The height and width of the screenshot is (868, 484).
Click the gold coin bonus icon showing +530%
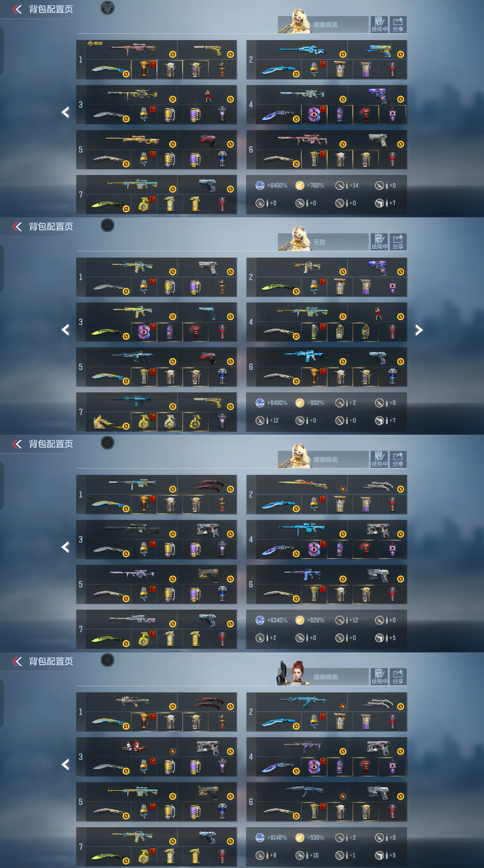[x=300, y=837]
